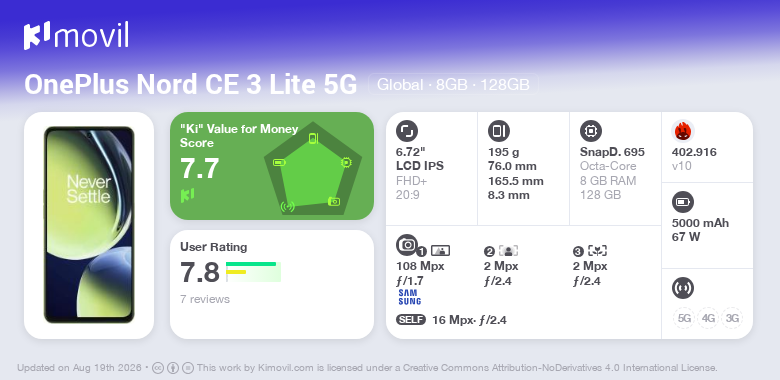The image size is (780, 380).
Task: Select the 5G network badge
Action: [684, 318]
